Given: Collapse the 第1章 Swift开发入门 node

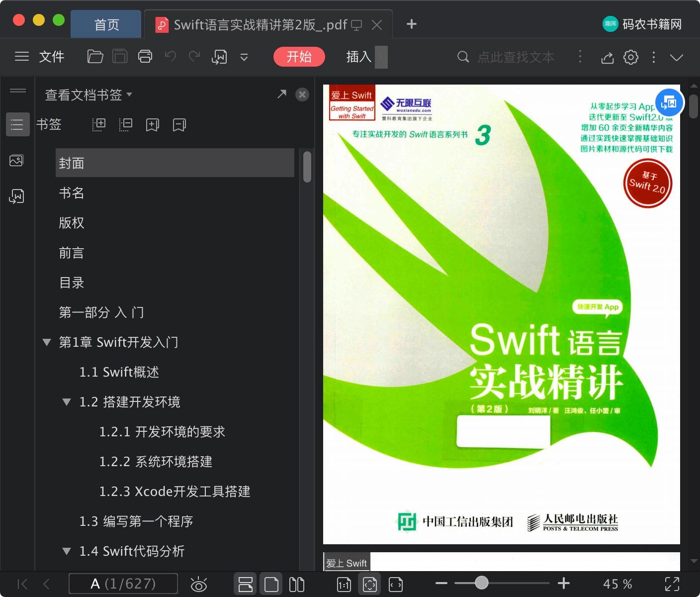Looking at the screenshot, I should 47,342.
